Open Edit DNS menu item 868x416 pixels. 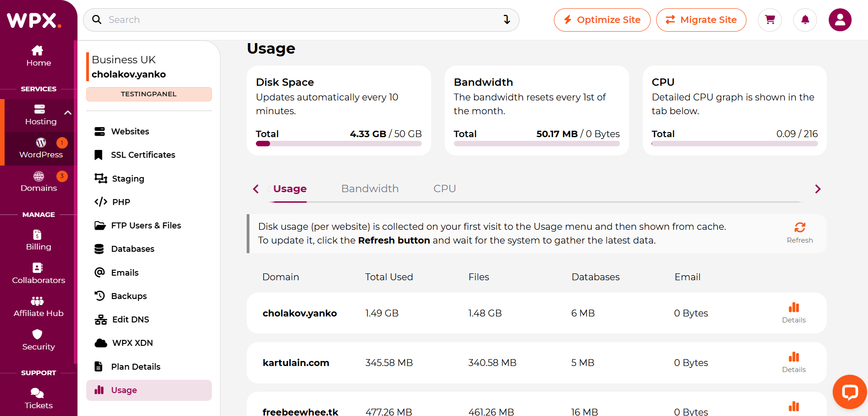(149, 320)
